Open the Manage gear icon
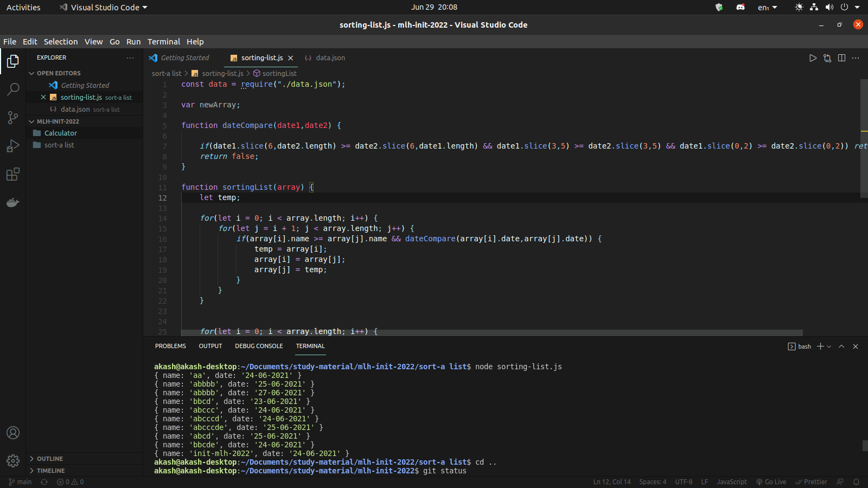Screen dimensions: 868x488 13,461
